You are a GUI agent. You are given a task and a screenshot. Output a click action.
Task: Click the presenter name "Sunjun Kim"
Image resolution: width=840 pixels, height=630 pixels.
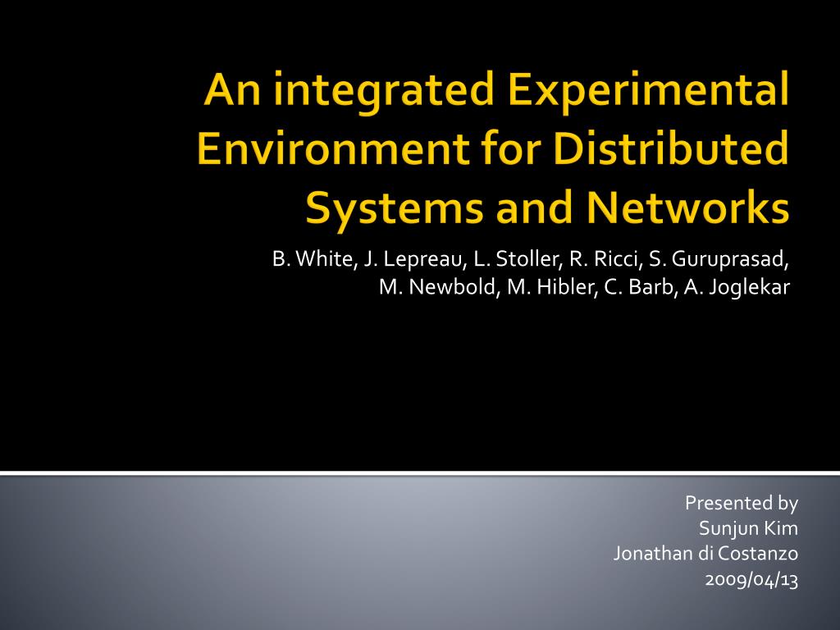[748, 529]
